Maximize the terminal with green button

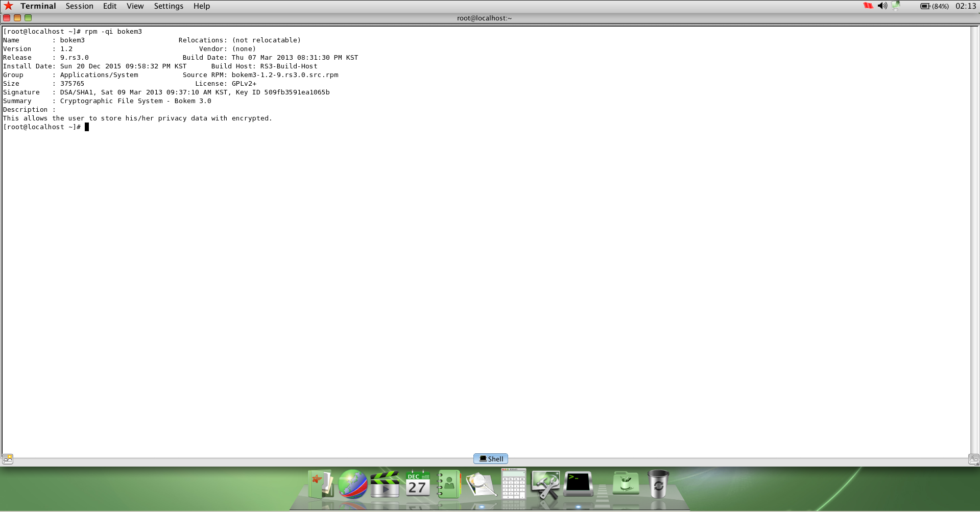pyautogui.click(x=28, y=18)
